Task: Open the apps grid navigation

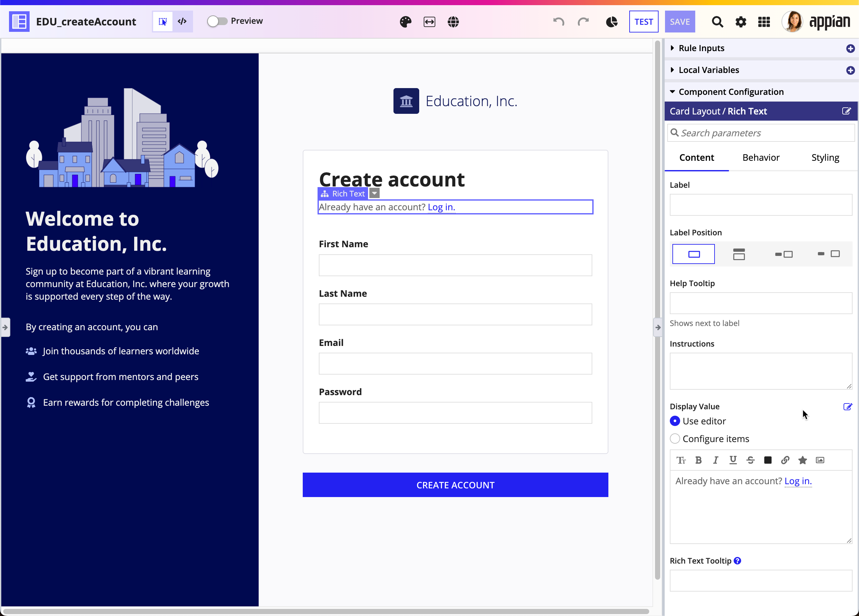Action: (764, 22)
